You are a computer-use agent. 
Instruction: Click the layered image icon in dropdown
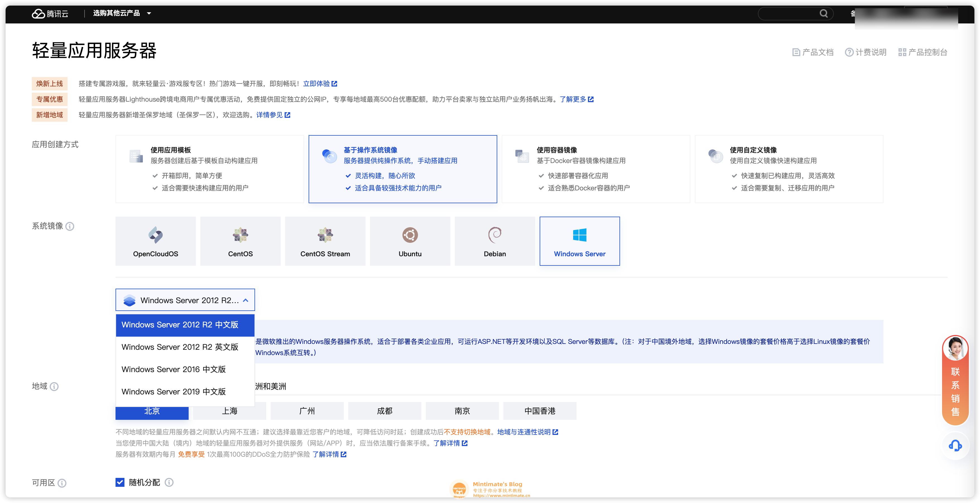(130, 301)
